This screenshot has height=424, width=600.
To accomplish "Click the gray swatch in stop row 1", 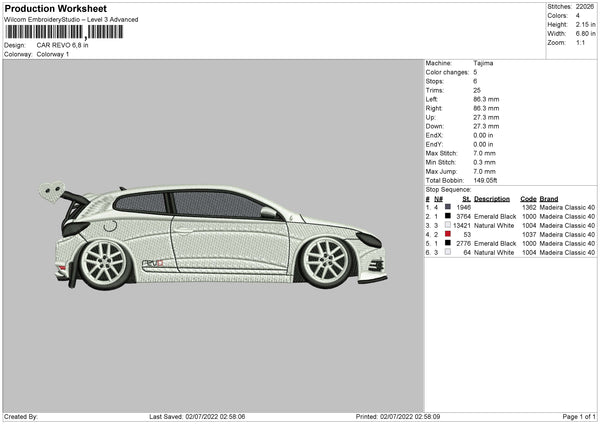I will tap(447, 207).
